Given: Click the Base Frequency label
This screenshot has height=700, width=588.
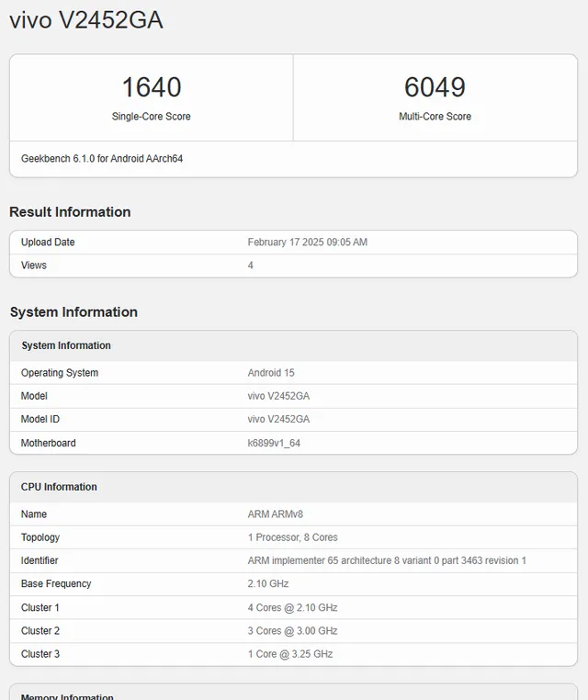Looking at the screenshot, I should [56, 584].
